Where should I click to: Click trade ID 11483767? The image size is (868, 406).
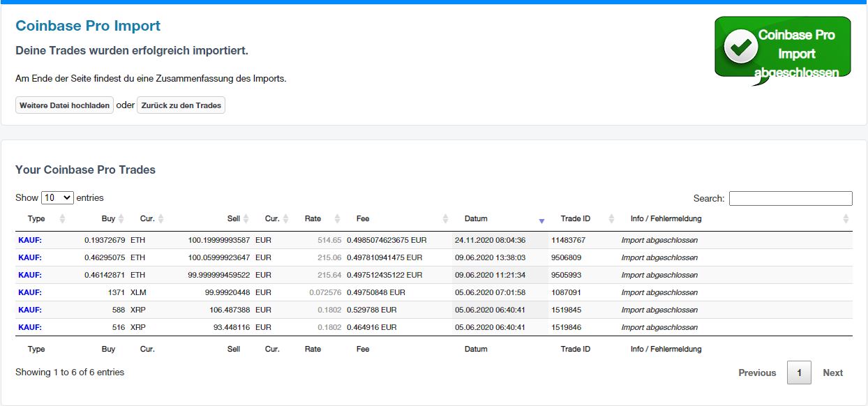point(568,240)
